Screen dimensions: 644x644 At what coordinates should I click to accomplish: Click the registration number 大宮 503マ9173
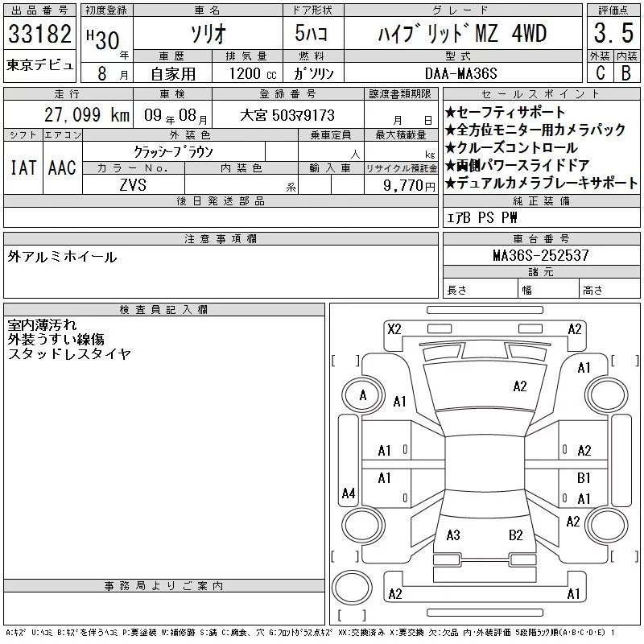click(x=287, y=116)
